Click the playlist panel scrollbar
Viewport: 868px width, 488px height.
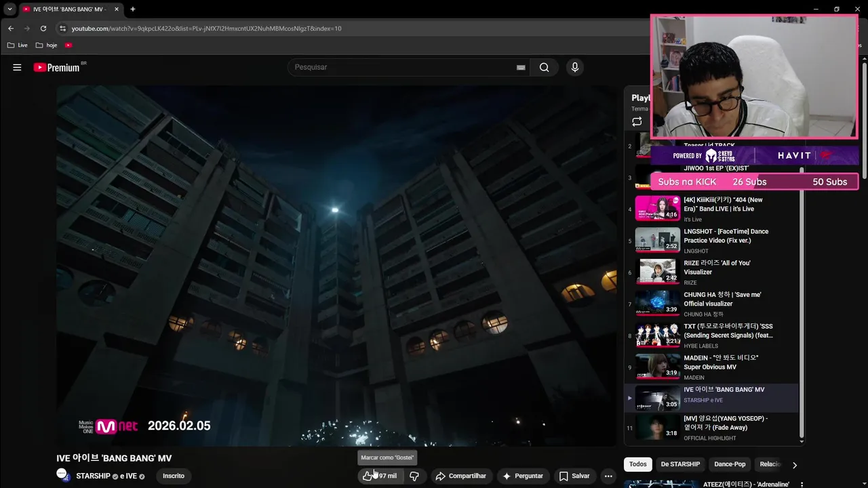tap(802, 304)
